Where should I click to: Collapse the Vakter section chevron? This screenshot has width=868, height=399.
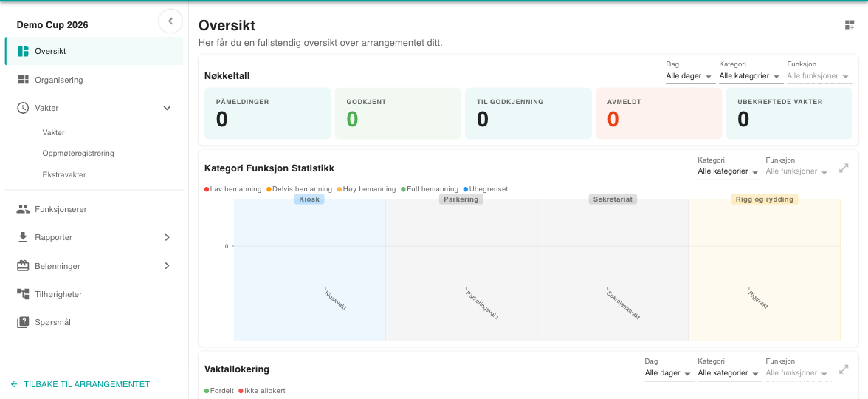coord(167,108)
